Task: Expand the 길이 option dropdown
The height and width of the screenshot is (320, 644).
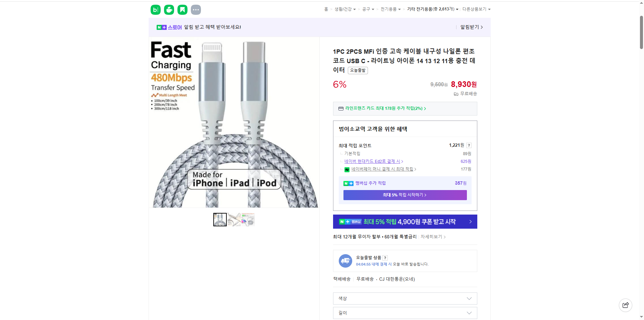Action: 405,313
